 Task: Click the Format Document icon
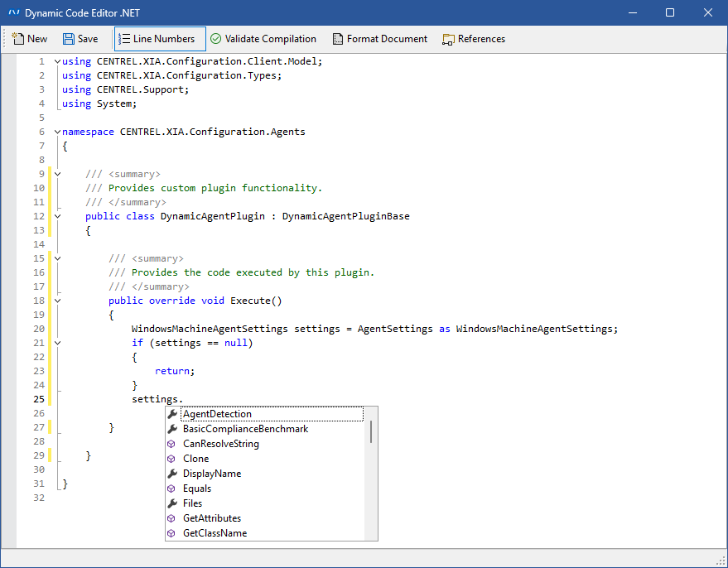tap(338, 39)
